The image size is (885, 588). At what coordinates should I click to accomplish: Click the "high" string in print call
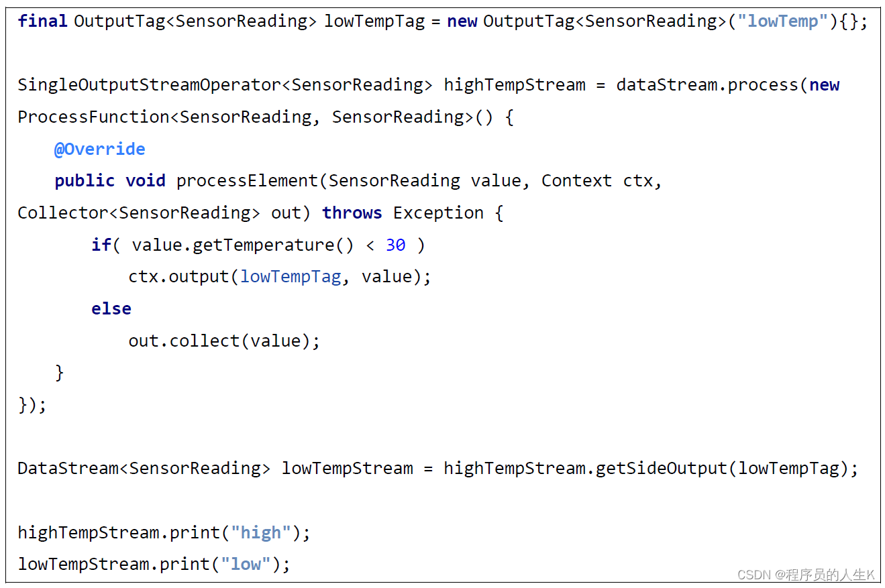tap(260, 533)
